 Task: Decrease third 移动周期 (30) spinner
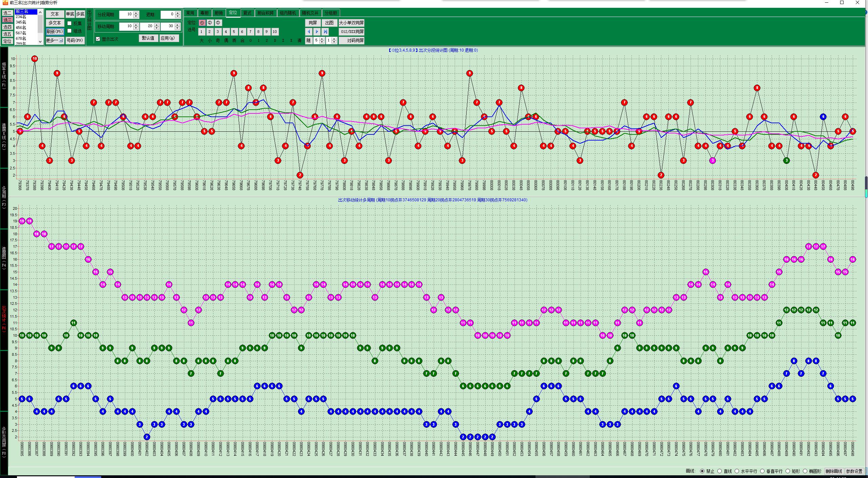[177, 28]
